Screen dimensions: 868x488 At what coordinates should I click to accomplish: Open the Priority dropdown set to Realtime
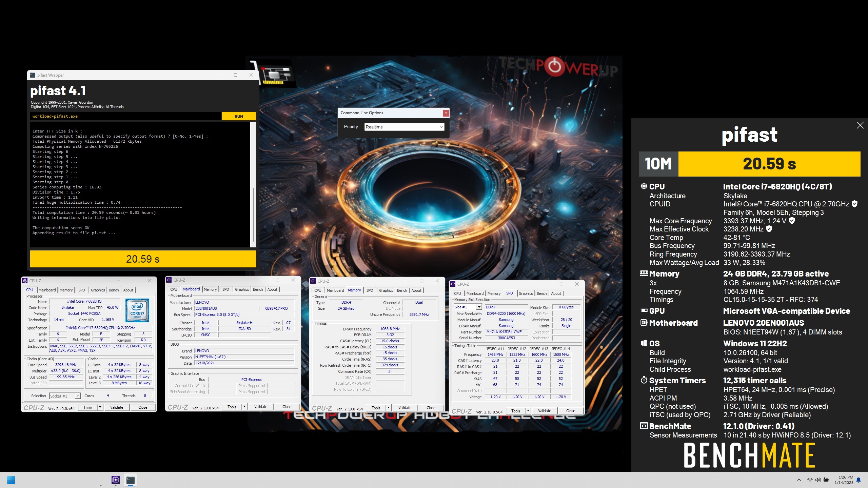[404, 127]
